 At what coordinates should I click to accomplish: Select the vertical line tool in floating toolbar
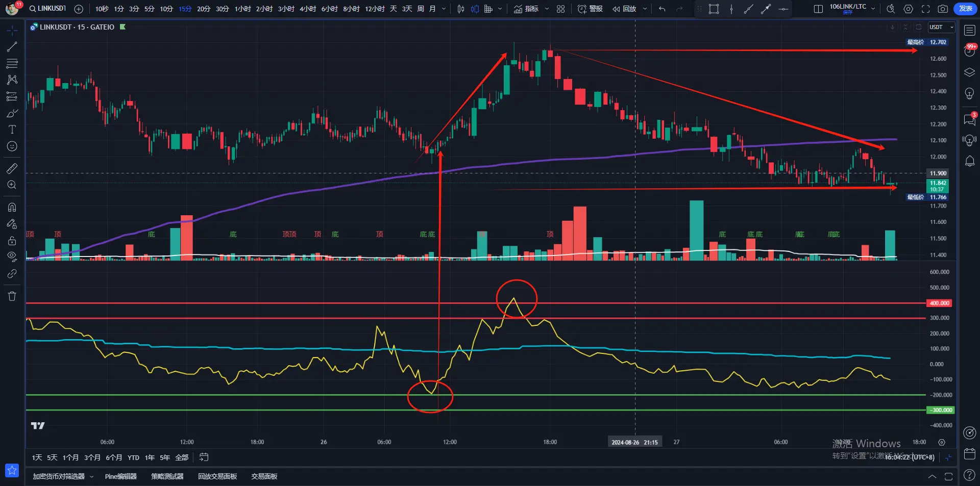point(731,9)
